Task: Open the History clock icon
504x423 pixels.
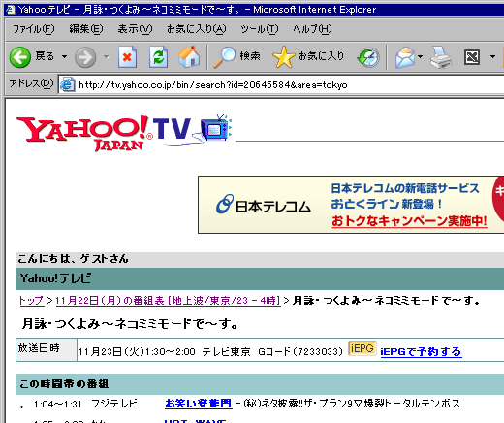Action: (368, 57)
